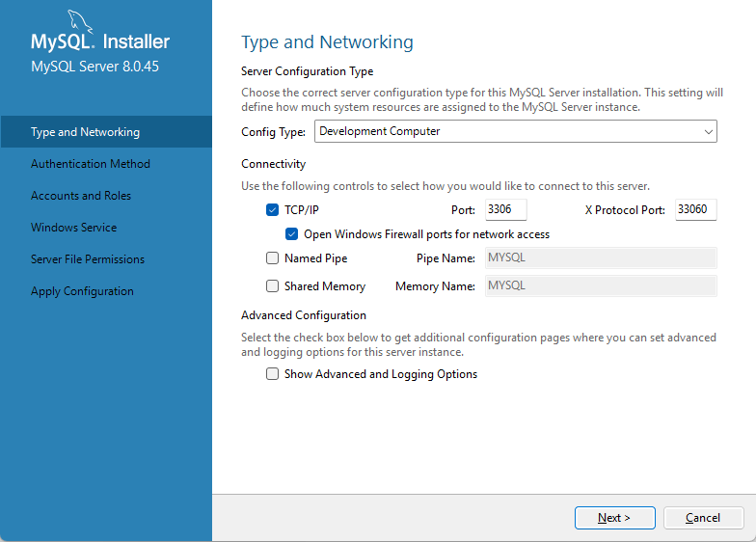Enable the Shared Memory checkbox
The height and width of the screenshot is (542, 756).
pos(272,285)
